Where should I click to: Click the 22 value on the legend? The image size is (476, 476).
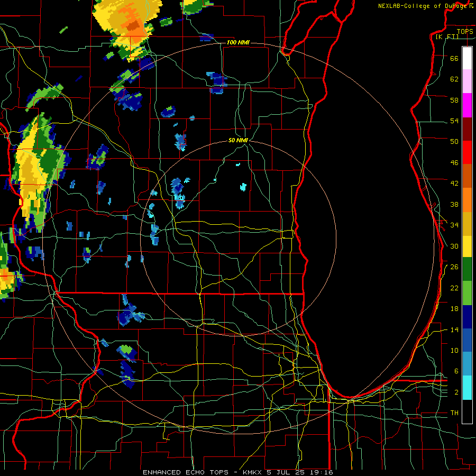click(x=454, y=288)
